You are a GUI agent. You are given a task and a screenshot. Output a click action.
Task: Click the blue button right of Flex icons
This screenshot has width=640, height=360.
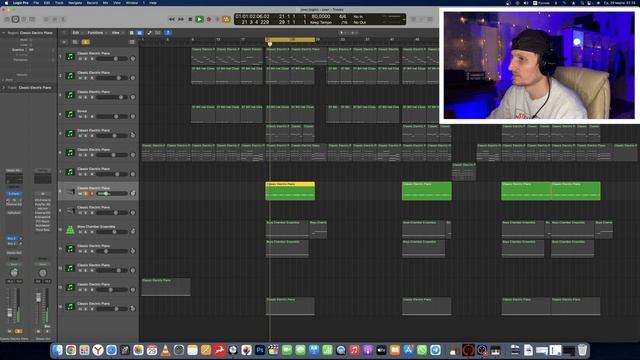pyautogui.click(x=168, y=33)
